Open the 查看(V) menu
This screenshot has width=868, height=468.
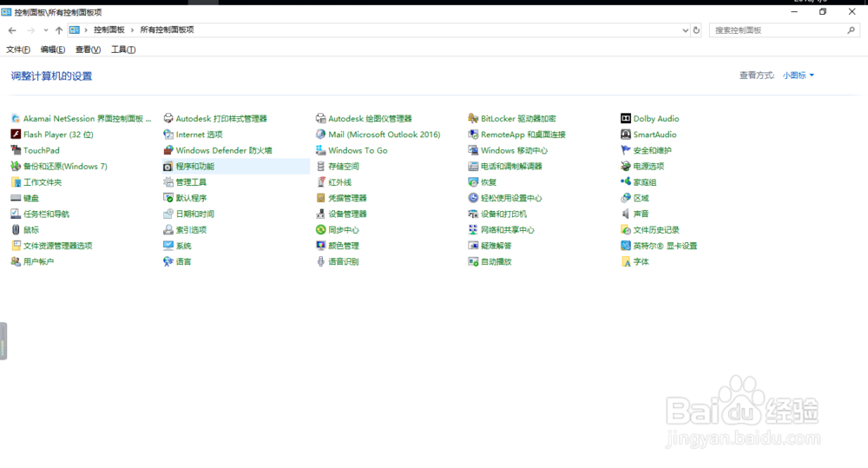88,49
